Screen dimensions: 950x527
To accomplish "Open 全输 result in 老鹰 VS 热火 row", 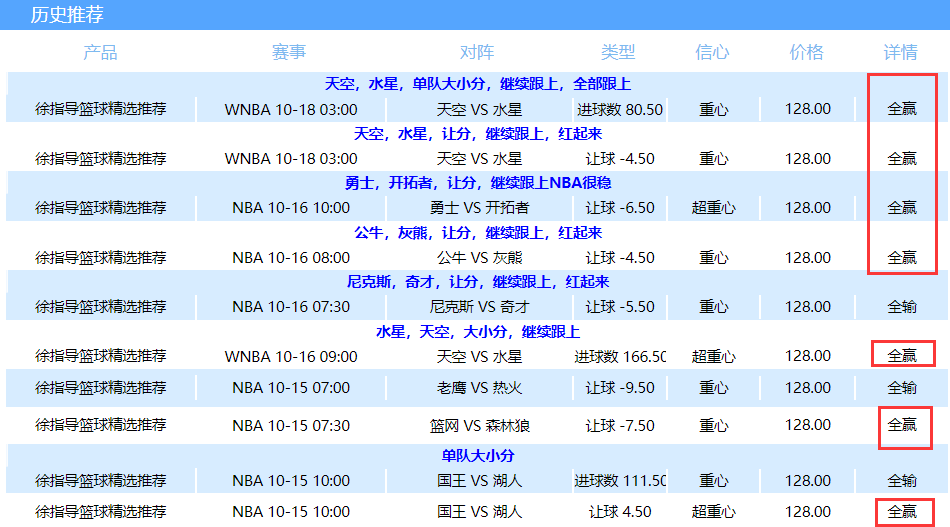I will 902,388.
